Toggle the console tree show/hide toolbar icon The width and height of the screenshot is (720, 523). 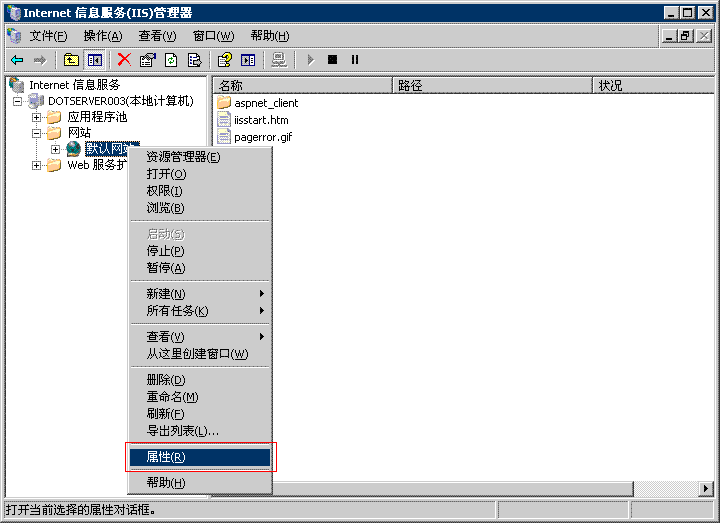pos(95,60)
